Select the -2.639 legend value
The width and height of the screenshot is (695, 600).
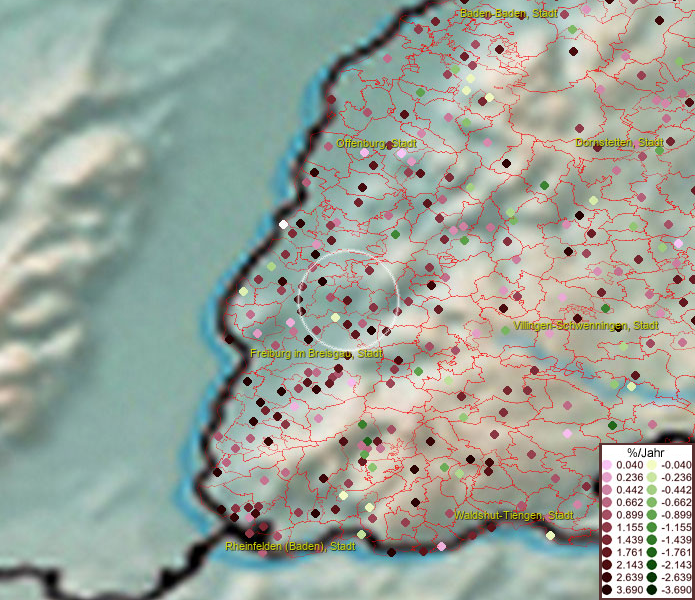click(676, 577)
